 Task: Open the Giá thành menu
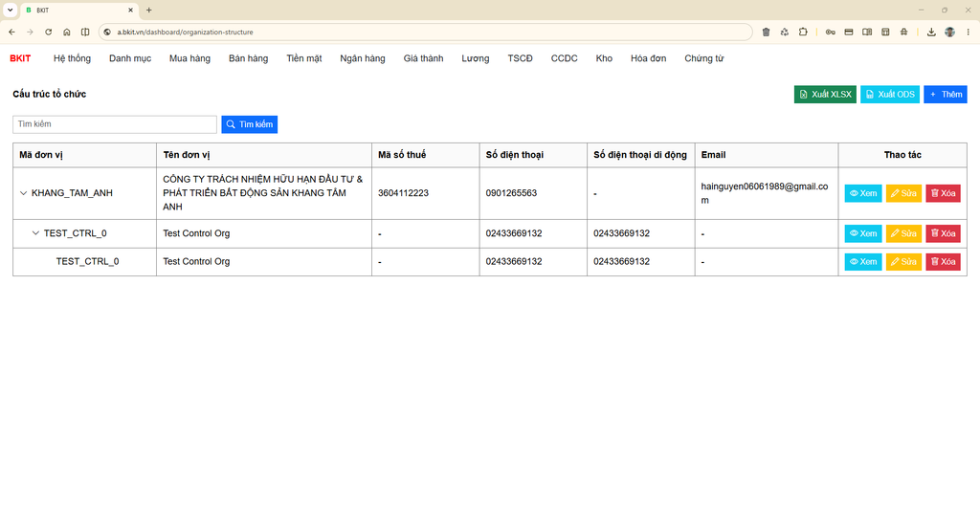(423, 58)
